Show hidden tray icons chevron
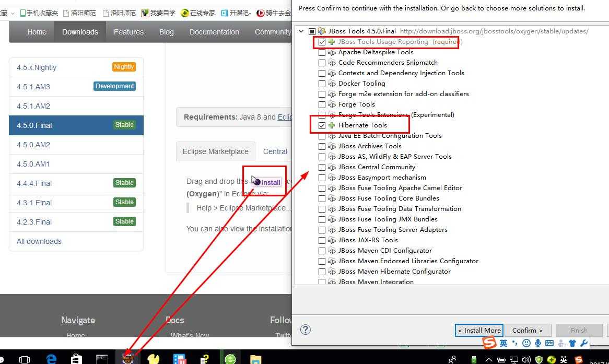Image resolution: width=609 pixels, height=364 pixels. click(x=488, y=360)
